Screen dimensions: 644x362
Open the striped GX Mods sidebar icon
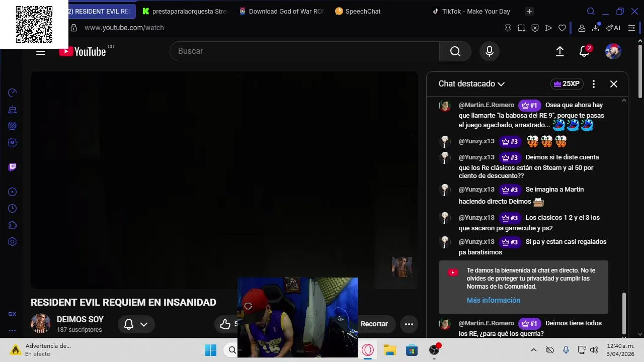(x=13, y=126)
